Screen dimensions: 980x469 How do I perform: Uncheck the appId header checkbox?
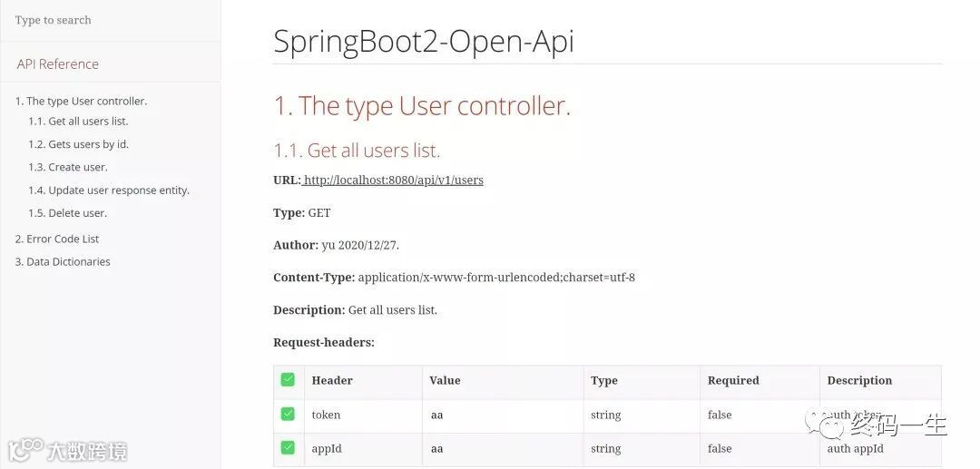(288, 448)
